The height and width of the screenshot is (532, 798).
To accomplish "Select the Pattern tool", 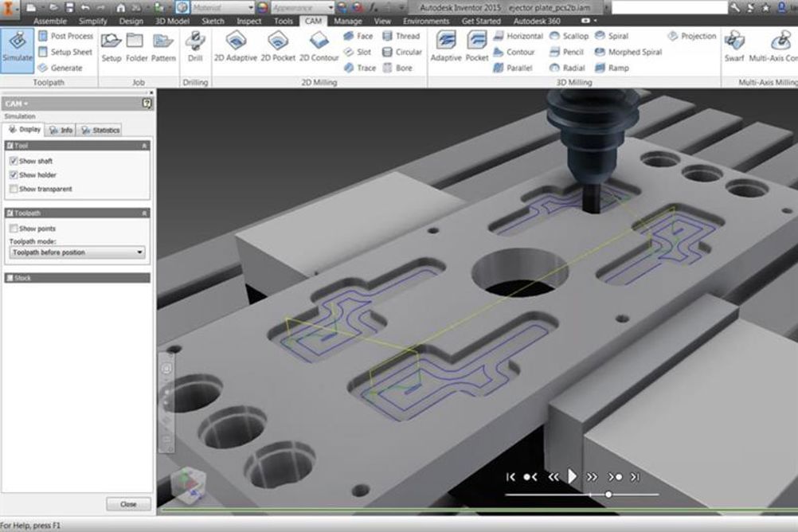I will point(163,47).
